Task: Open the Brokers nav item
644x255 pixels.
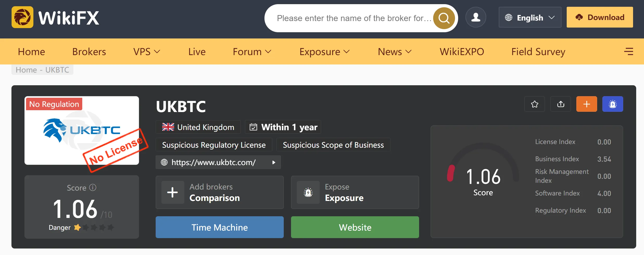Action: tap(89, 52)
